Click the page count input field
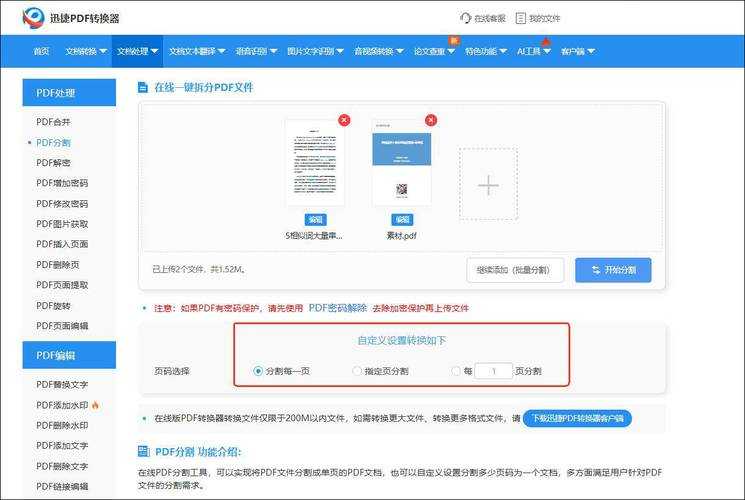The width and height of the screenshot is (745, 500). (x=494, y=371)
